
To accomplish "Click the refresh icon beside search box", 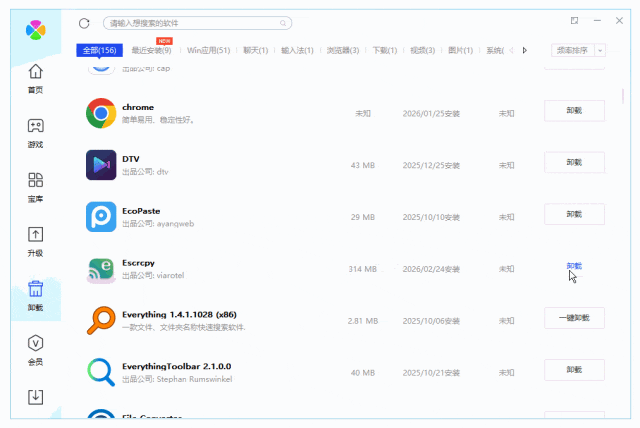I will coord(84,23).
